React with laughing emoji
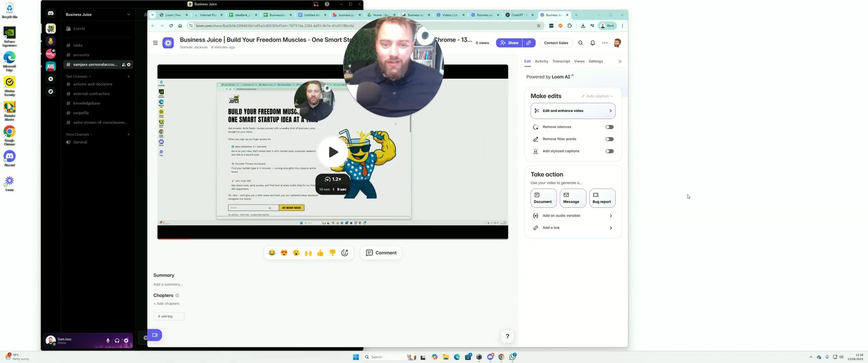Screen dimensions: 868x363 point(272,253)
